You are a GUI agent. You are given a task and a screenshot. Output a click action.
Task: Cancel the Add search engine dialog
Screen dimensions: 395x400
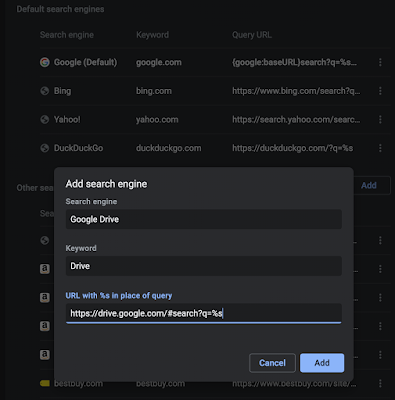click(272, 363)
